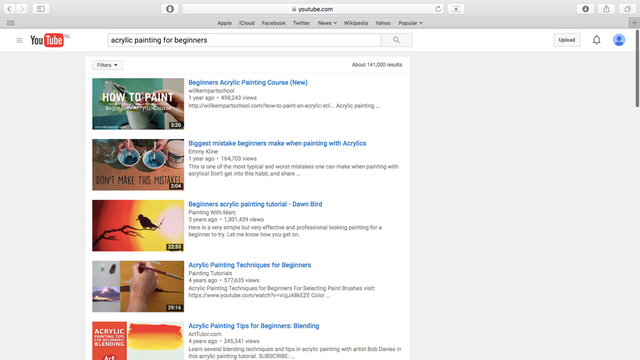640x360 pixels.
Task: Reload the page with refresh icon
Action: [438, 9]
